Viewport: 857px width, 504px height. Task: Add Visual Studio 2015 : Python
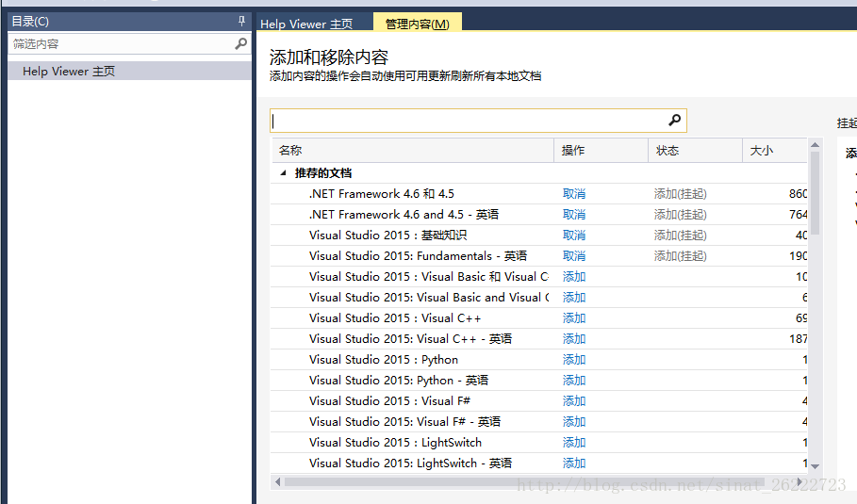(x=574, y=360)
